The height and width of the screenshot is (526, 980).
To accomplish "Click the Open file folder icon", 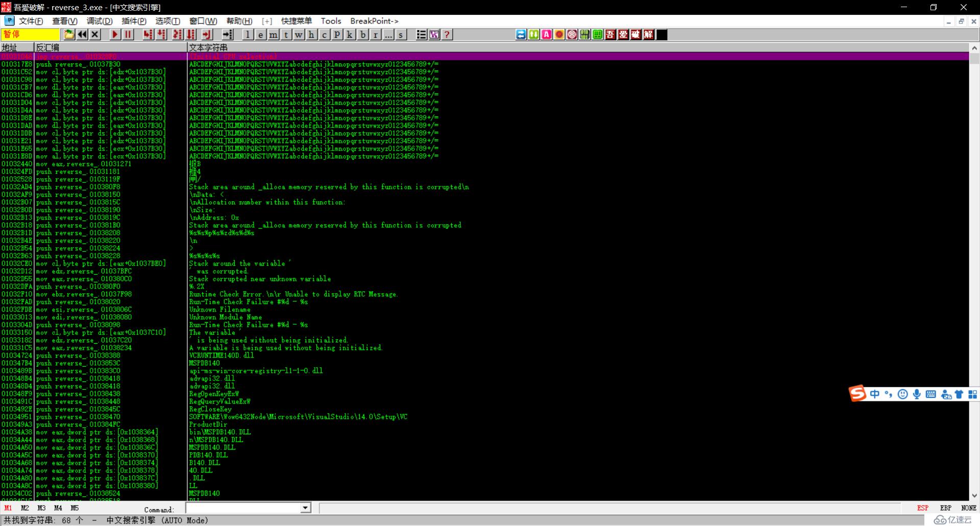I will click(69, 34).
